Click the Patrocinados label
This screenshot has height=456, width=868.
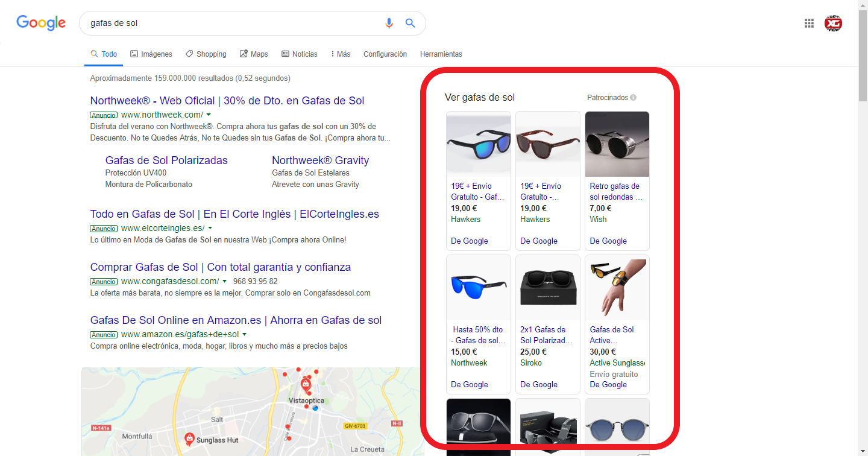[608, 98]
